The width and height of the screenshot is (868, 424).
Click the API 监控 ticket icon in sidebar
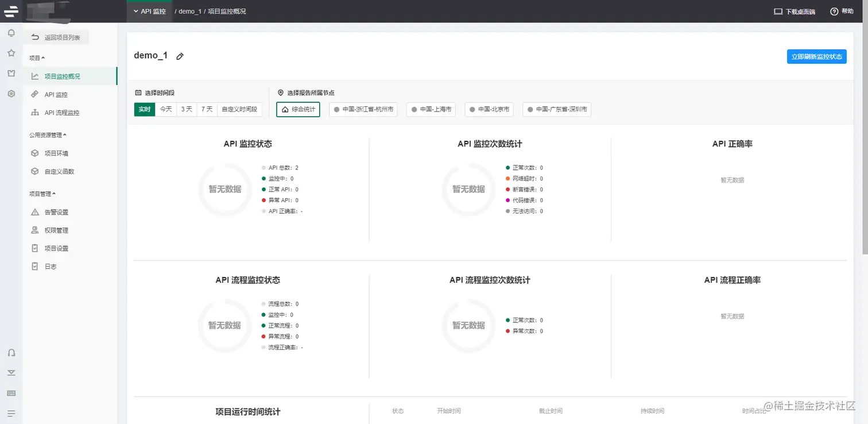tap(35, 94)
